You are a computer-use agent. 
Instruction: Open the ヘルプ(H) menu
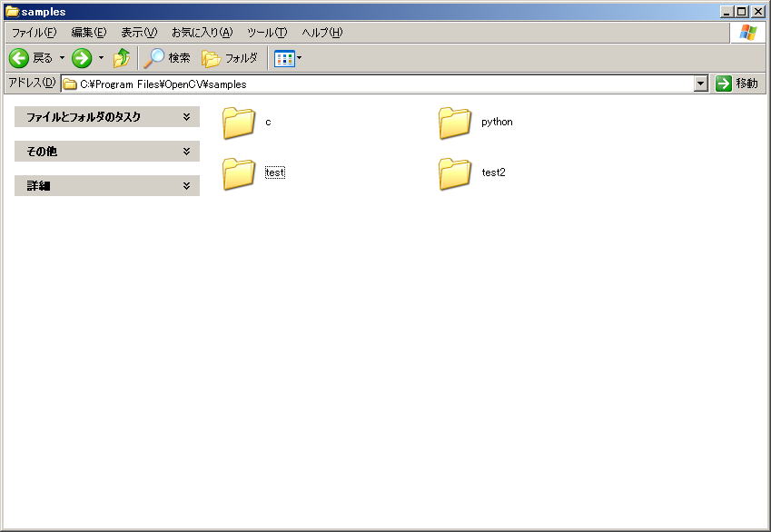coord(322,33)
